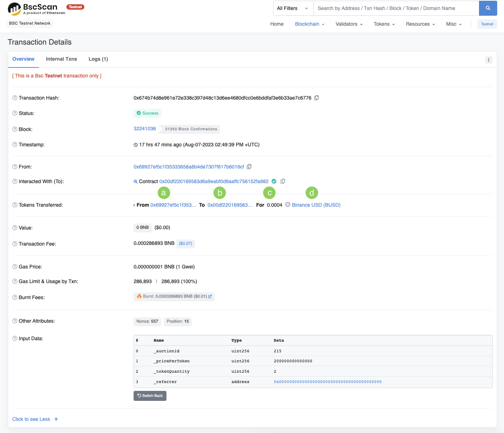Click the Transaction Hash help icon

point(15,98)
